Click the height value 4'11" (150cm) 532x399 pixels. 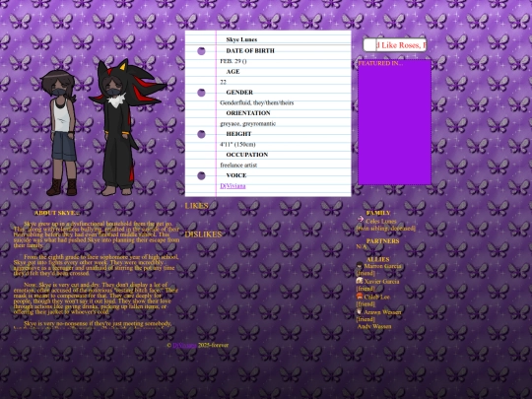[x=237, y=144]
